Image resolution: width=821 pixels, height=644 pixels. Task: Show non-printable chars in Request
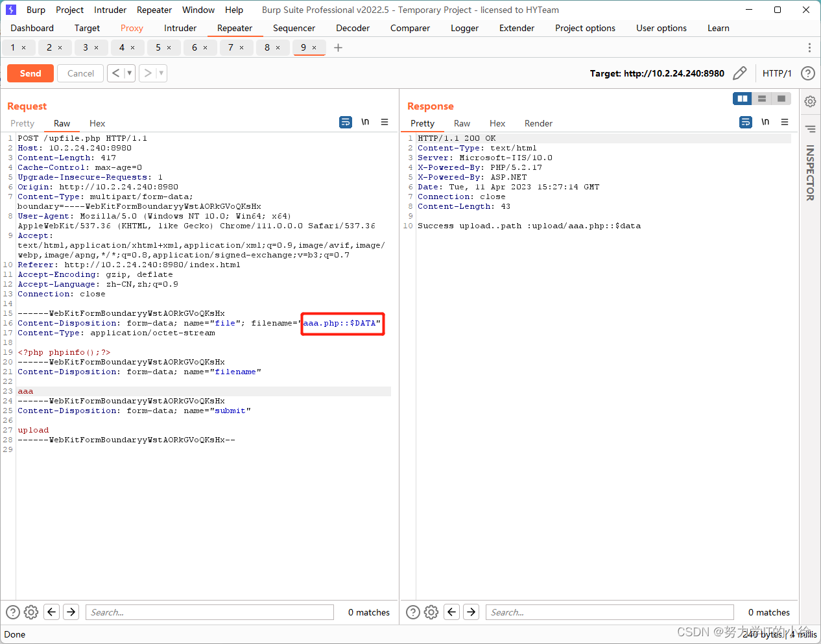[365, 122]
